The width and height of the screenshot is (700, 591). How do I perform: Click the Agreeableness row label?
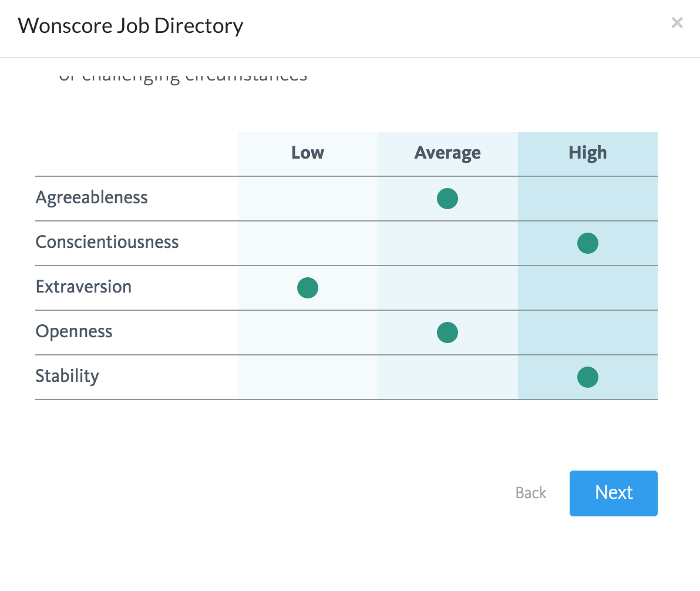[x=92, y=197]
